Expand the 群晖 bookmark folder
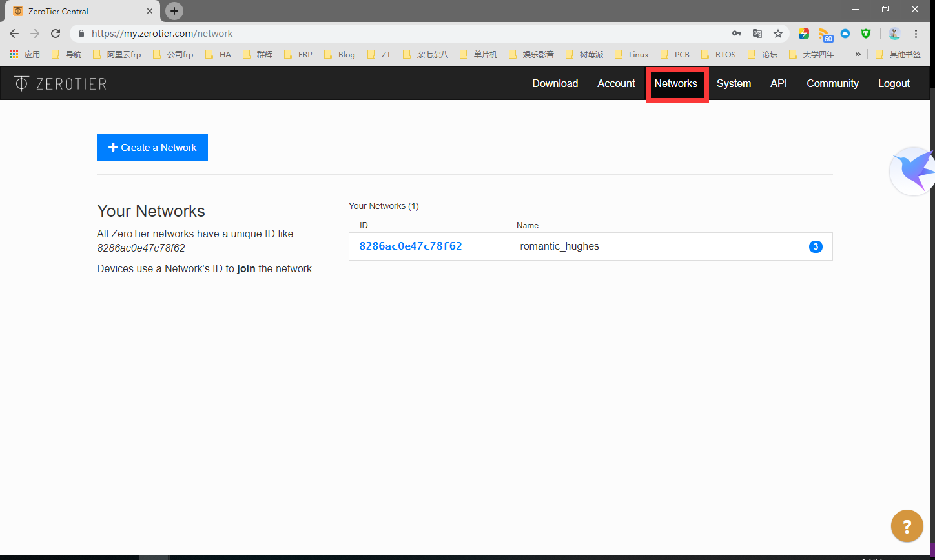 [257, 54]
